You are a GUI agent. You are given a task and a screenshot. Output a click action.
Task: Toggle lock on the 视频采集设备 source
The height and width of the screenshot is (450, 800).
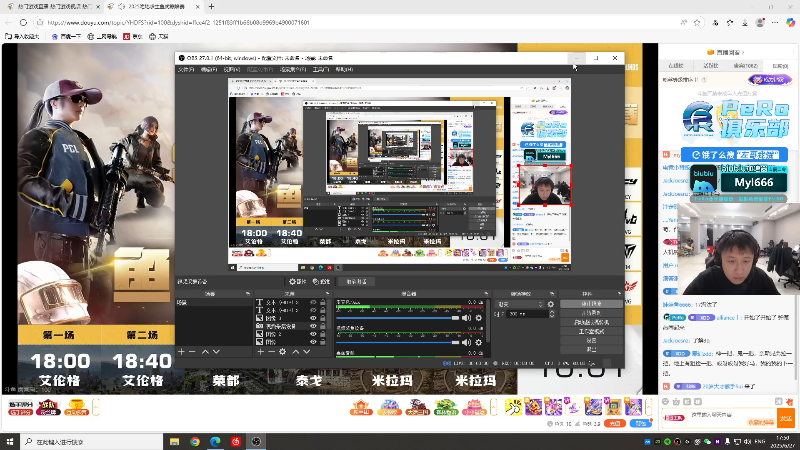pos(322,326)
